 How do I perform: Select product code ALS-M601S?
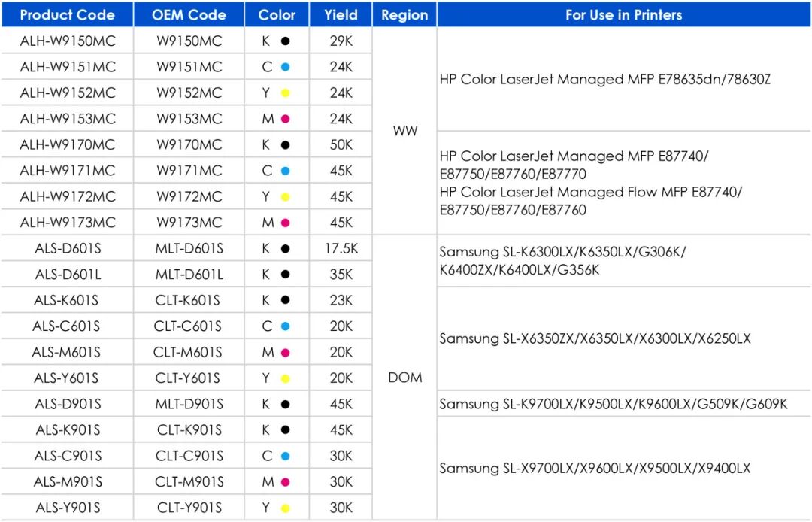[66, 352]
